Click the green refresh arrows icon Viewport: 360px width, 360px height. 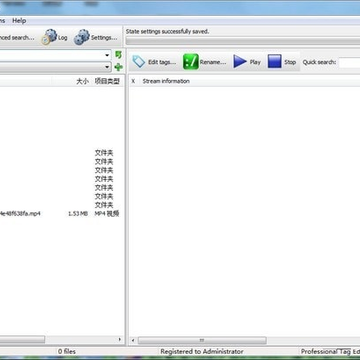pyautogui.click(x=118, y=55)
